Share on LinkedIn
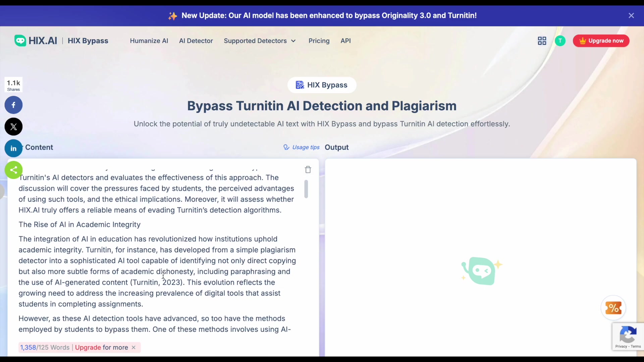This screenshot has height=362, width=644. [13, 148]
